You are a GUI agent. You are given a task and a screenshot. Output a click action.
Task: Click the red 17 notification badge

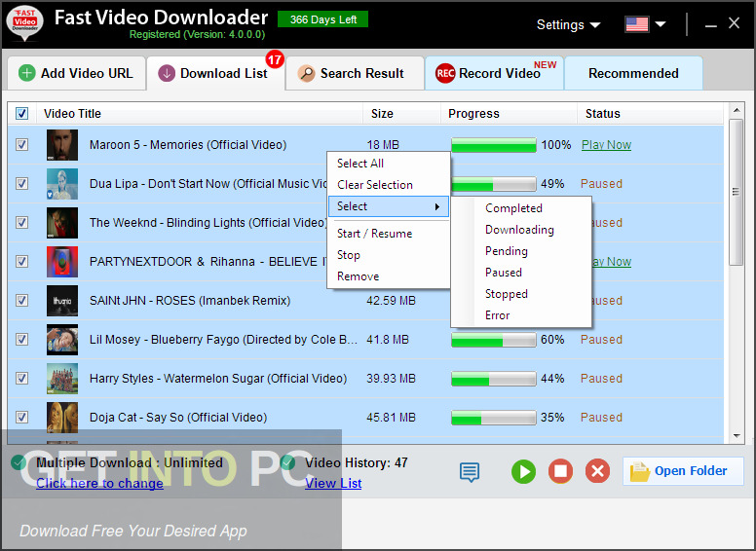275,59
